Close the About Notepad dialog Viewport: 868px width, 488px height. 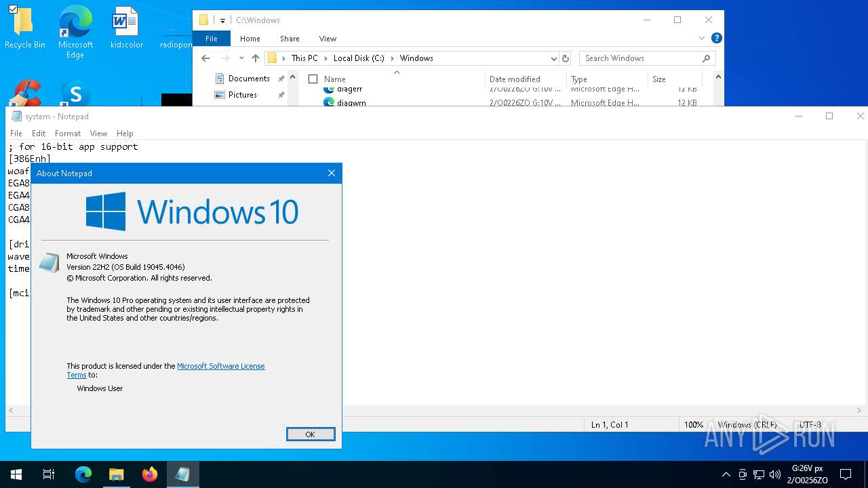coord(332,173)
